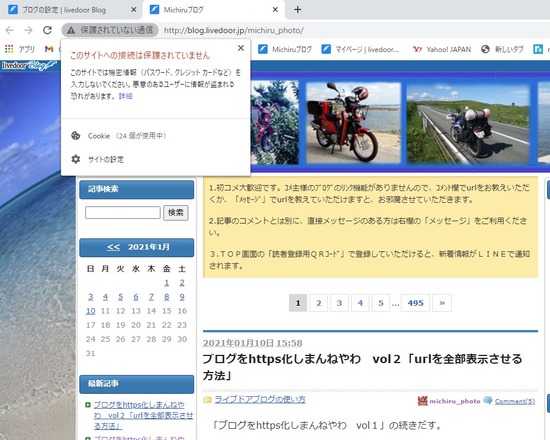Click the article search text box
550x440 pixels.
pyautogui.click(x=123, y=213)
